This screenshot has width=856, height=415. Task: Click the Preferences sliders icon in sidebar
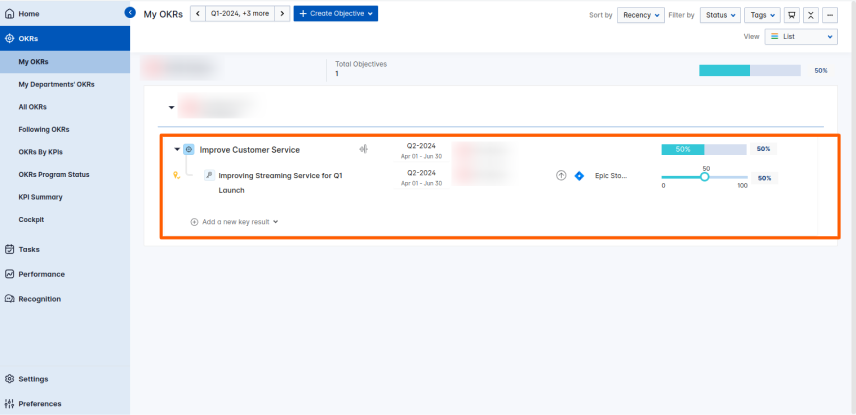click(x=9, y=404)
